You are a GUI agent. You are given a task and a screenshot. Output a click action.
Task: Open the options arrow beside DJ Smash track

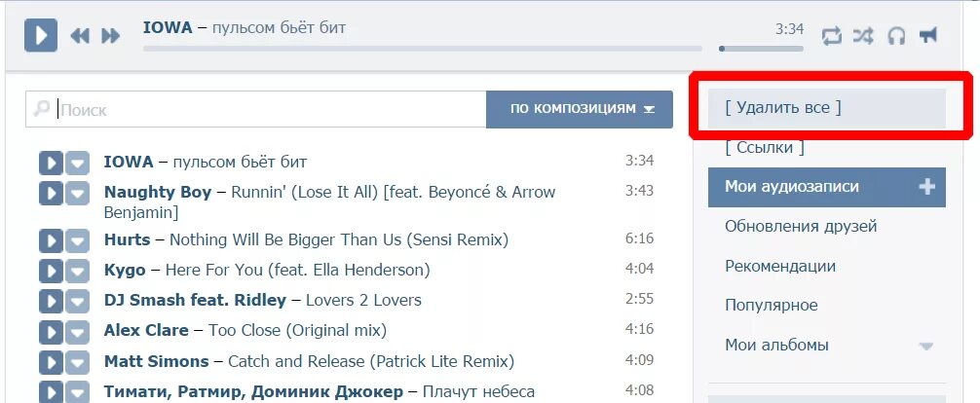click(78, 301)
